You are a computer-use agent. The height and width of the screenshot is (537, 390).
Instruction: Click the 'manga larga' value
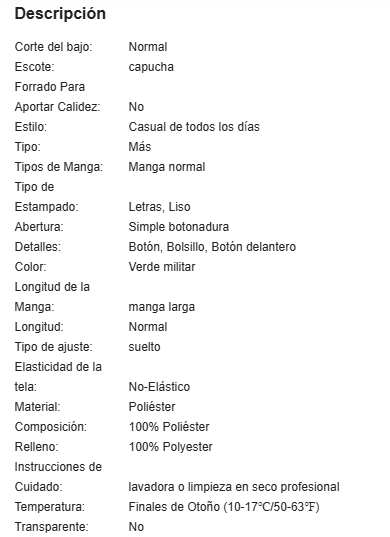[162, 307]
